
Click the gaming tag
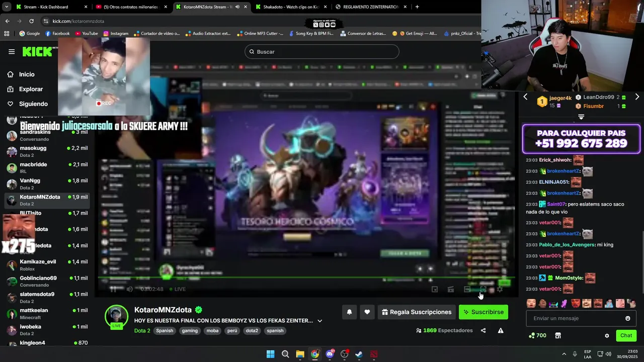190,331
